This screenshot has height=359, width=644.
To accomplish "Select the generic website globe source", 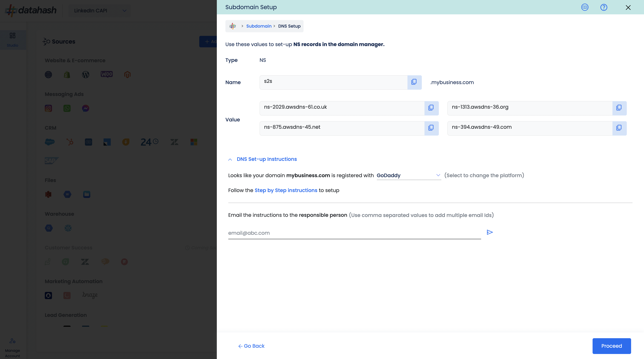I will pos(48,75).
